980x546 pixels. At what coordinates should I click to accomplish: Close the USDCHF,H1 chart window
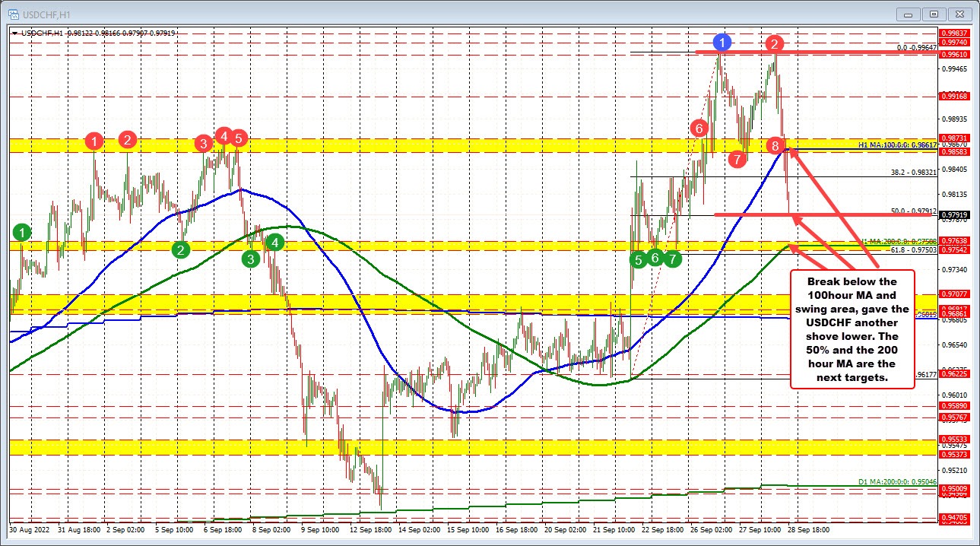[x=960, y=13]
